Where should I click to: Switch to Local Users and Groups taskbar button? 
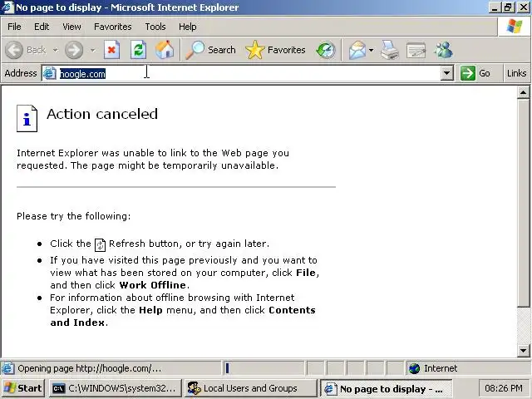(x=250, y=388)
